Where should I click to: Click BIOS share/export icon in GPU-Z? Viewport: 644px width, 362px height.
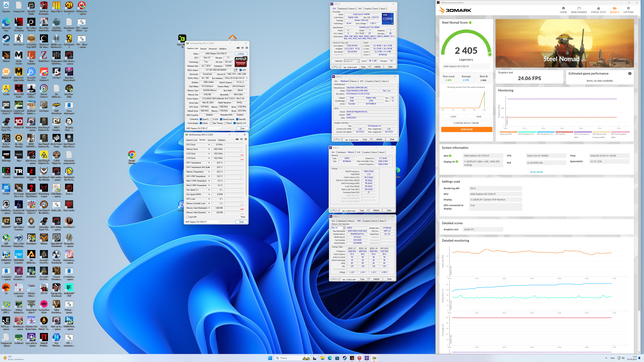[235, 70]
